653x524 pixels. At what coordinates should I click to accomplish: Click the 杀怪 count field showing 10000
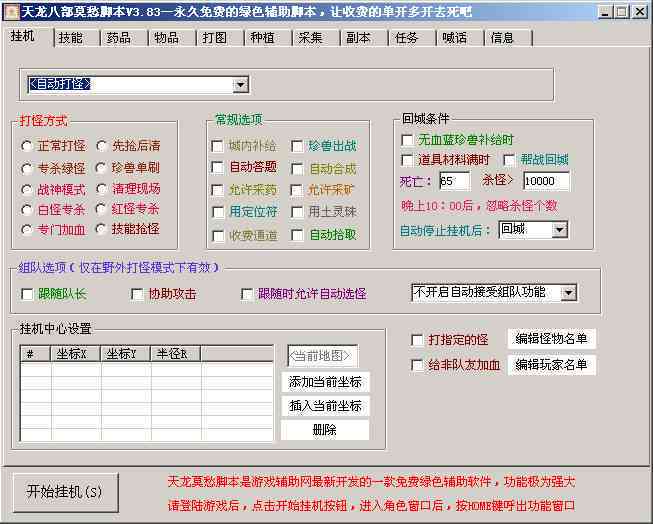click(546, 181)
